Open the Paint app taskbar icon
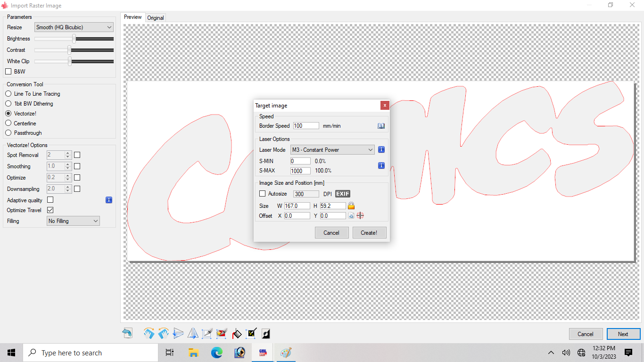The width and height of the screenshot is (644, 362). coord(286,353)
